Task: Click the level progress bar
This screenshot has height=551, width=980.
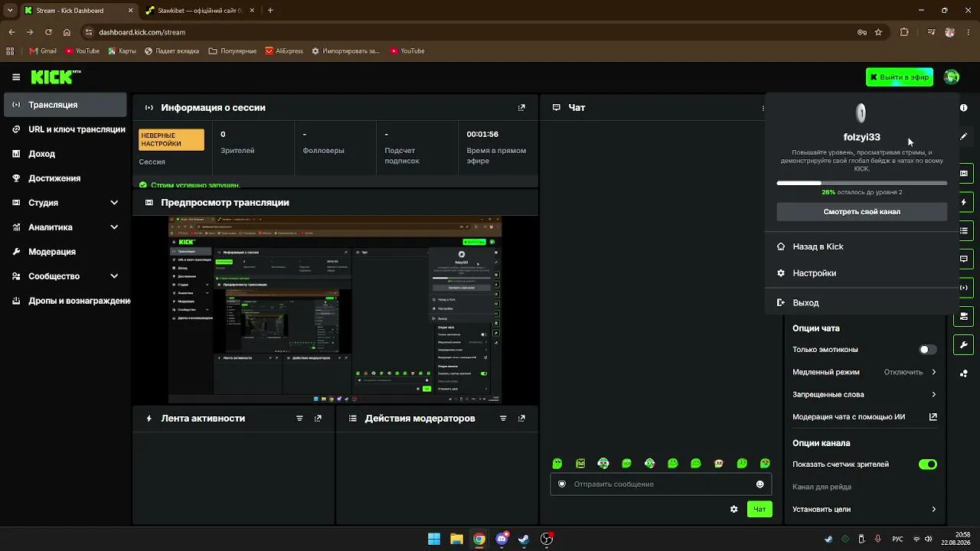Action: (862, 184)
